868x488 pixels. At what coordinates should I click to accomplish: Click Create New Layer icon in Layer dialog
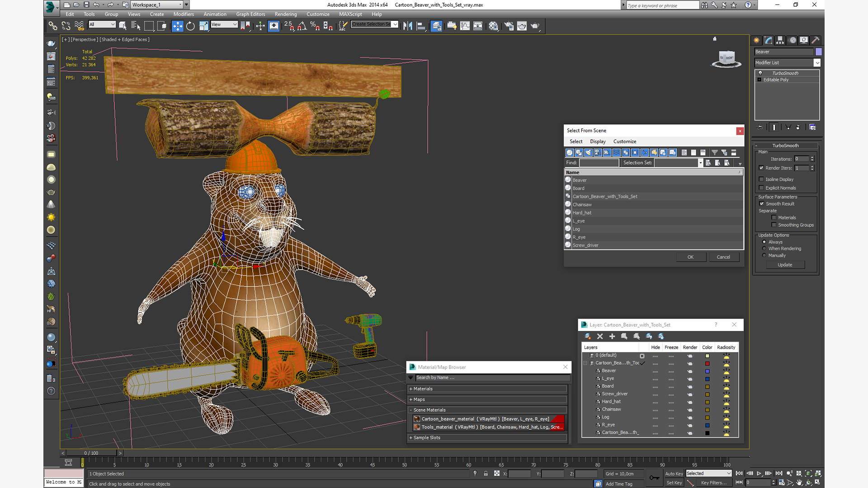click(x=588, y=336)
